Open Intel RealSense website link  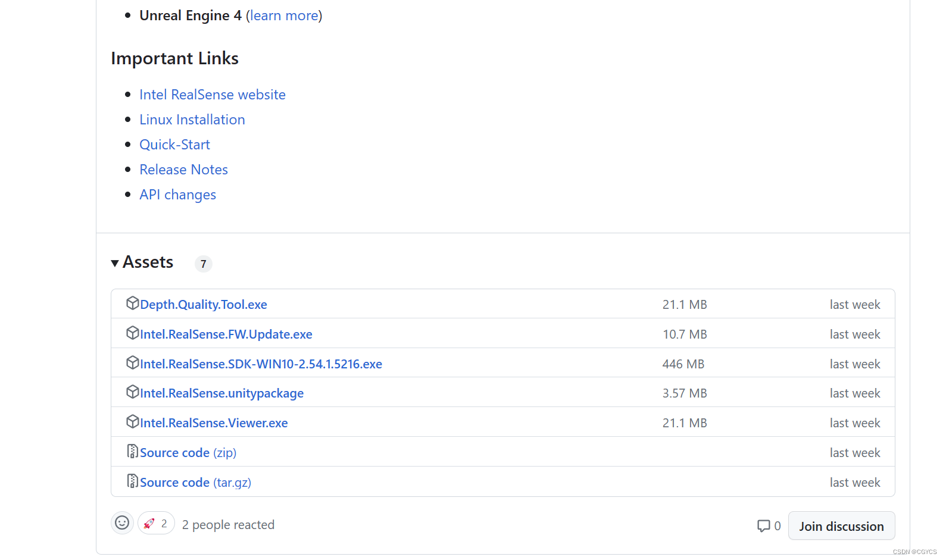click(213, 95)
